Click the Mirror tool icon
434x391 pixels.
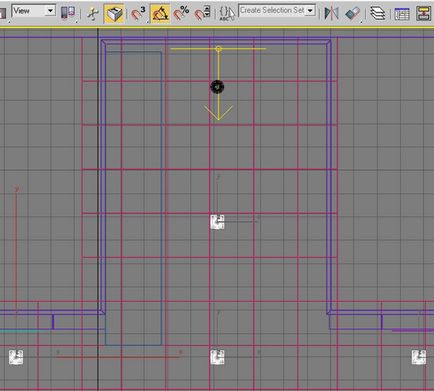click(x=331, y=13)
